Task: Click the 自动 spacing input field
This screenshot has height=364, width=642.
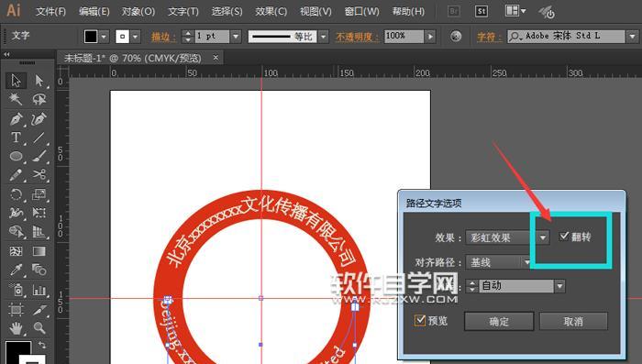Action: (x=516, y=286)
